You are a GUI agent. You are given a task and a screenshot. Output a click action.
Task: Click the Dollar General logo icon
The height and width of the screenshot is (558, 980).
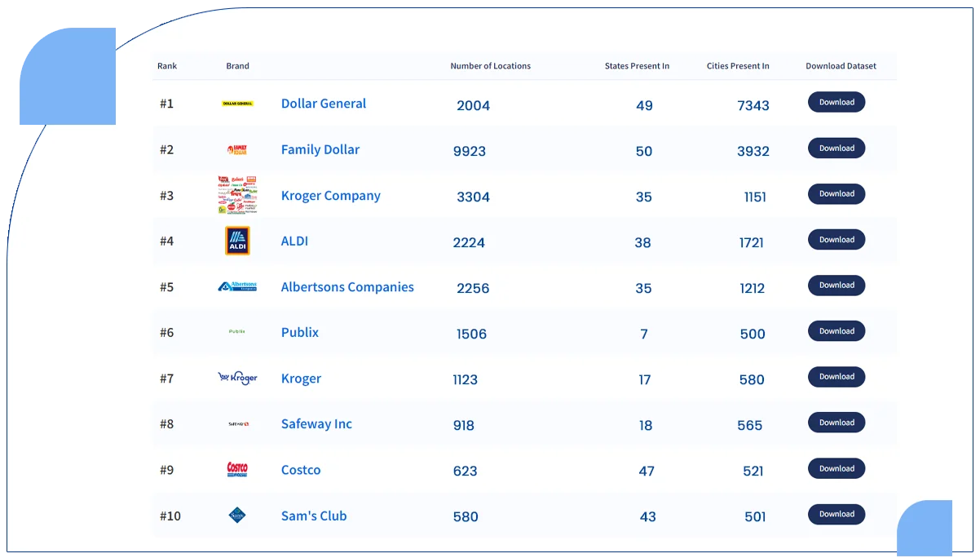coord(237,104)
